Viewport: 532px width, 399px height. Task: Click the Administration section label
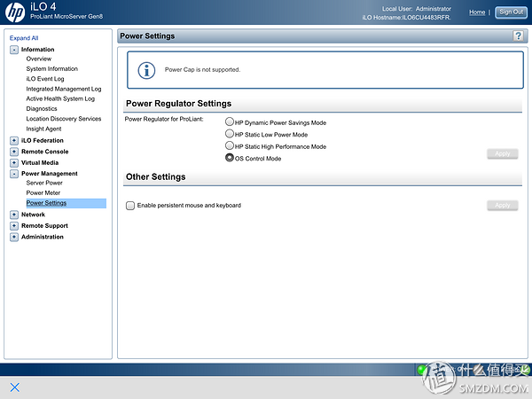43,237
